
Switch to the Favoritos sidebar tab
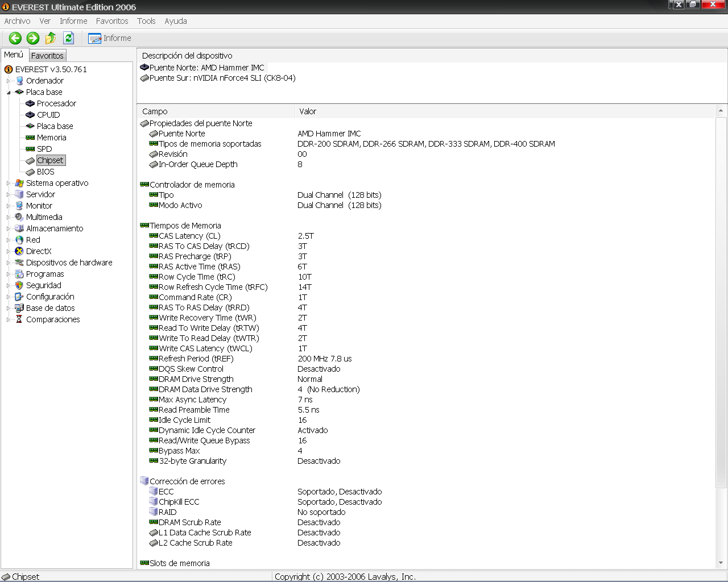[x=47, y=56]
